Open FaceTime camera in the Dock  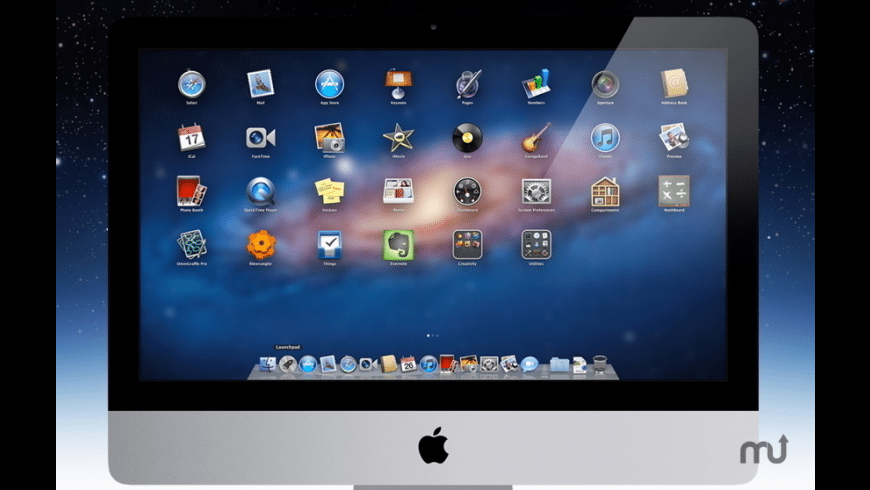pyautogui.click(x=368, y=365)
